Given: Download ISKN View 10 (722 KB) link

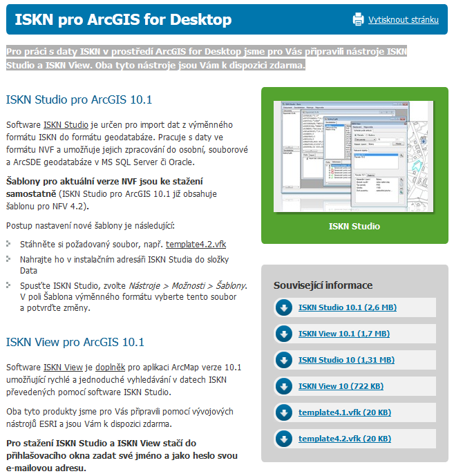Looking at the screenshot, I should (x=341, y=386).
